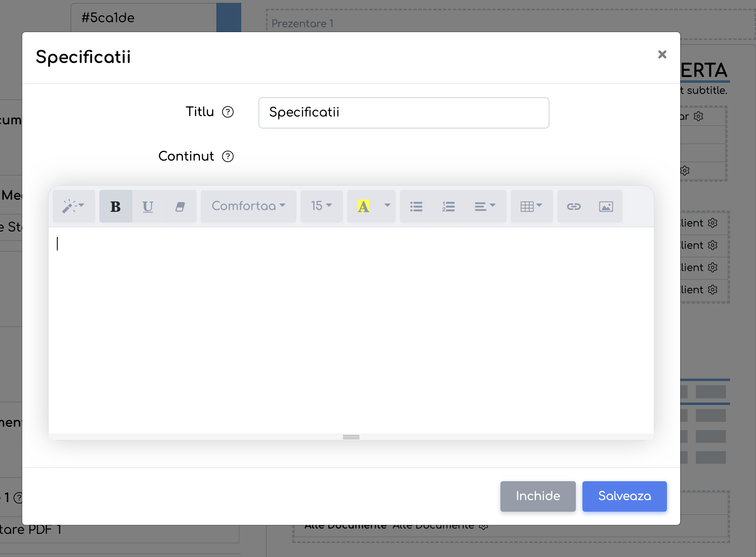Click the Salveaza button

coord(625,496)
